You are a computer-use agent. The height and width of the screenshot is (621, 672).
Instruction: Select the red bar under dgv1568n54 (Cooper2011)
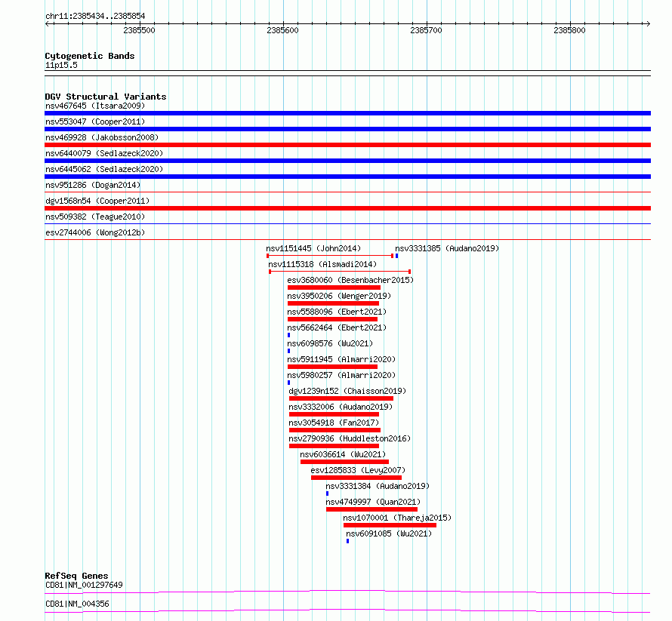(347, 208)
